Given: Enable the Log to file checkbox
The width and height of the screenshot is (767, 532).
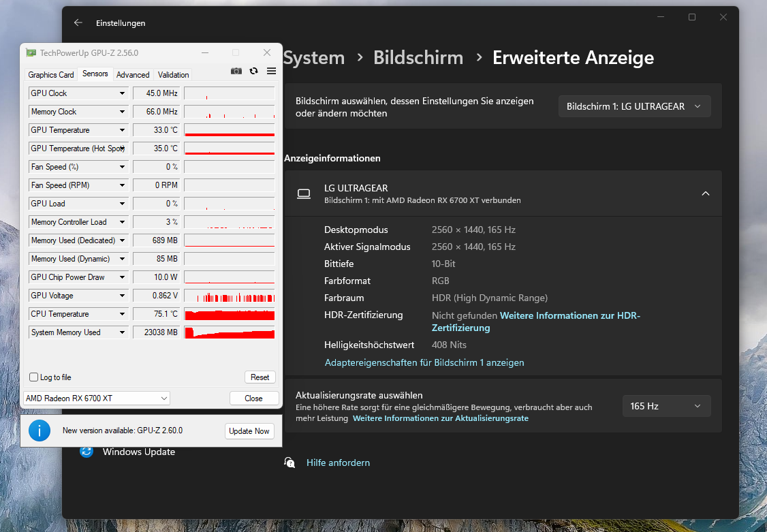Looking at the screenshot, I should tap(34, 377).
